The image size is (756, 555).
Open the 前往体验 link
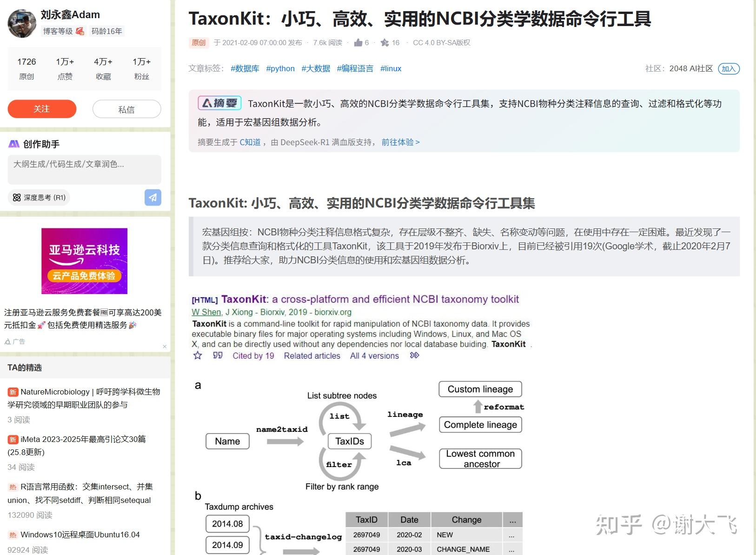pyautogui.click(x=398, y=142)
